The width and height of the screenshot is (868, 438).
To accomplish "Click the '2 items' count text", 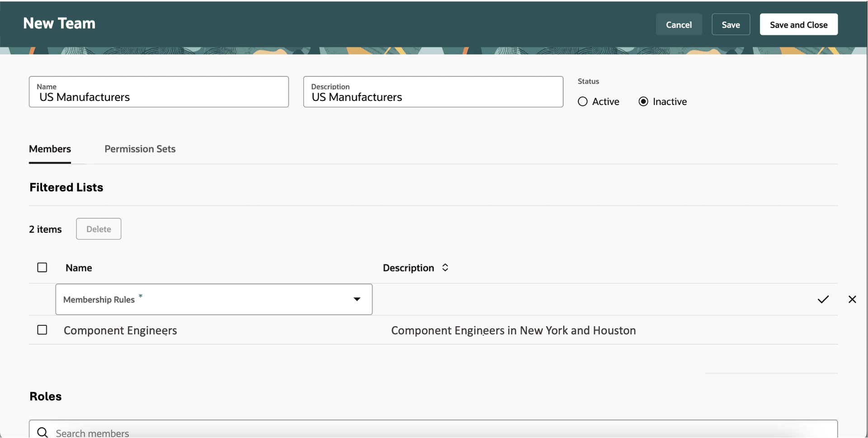I will pyautogui.click(x=45, y=229).
